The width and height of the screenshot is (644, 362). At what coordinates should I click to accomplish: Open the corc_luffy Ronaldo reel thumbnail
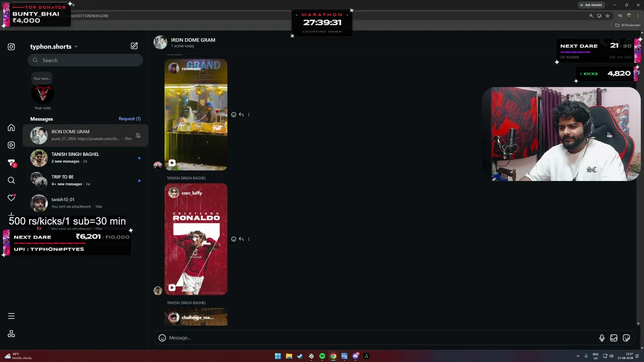(x=196, y=239)
